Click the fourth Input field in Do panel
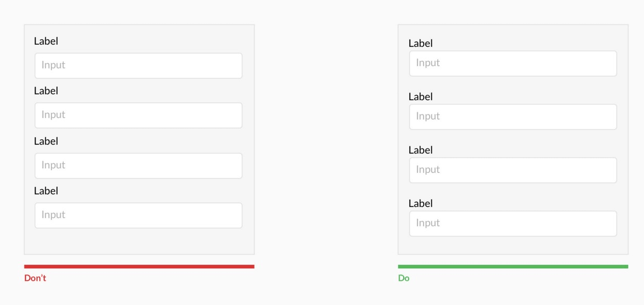 point(513,223)
